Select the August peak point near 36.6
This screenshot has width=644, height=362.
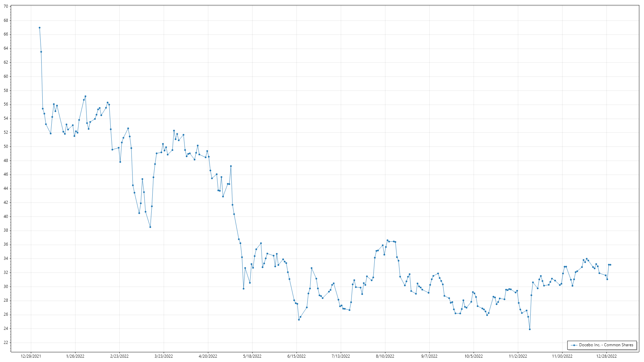point(387,240)
